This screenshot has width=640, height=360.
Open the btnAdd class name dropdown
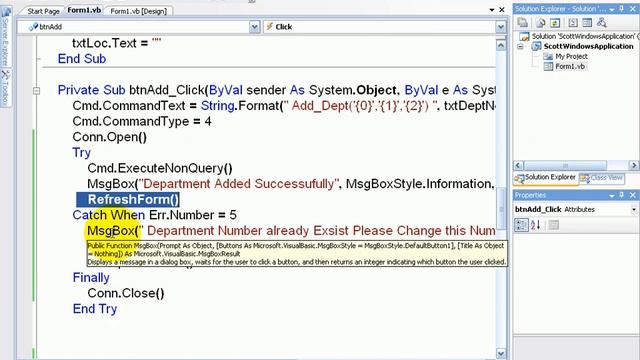[x=254, y=27]
